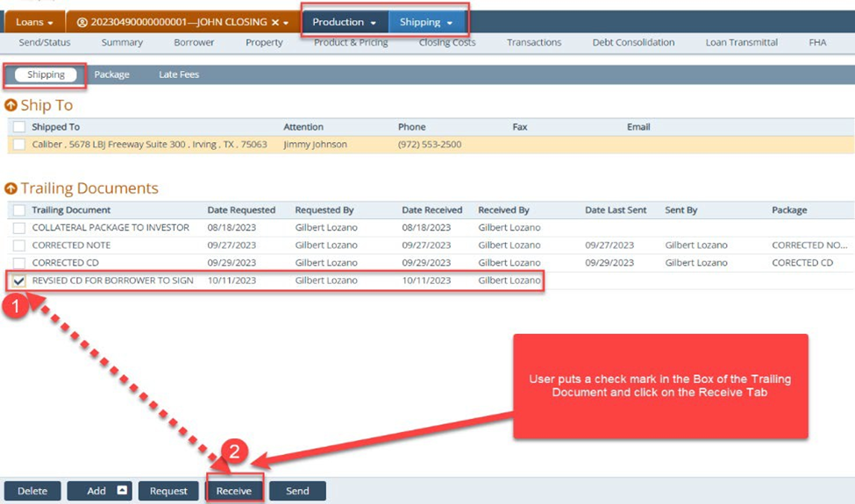Sort by Sent By column header
This screenshot has width=855, height=504.
(x=681, y=209)
